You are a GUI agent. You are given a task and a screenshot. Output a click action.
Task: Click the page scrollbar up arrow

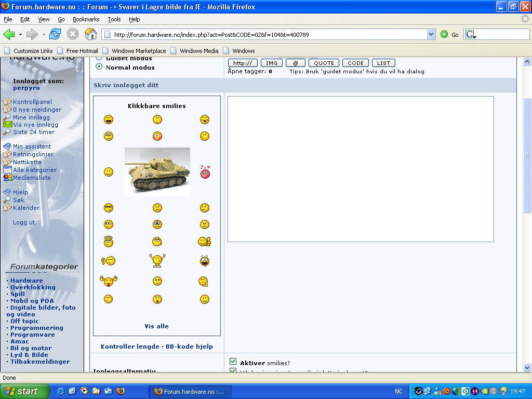click(527, 61)
